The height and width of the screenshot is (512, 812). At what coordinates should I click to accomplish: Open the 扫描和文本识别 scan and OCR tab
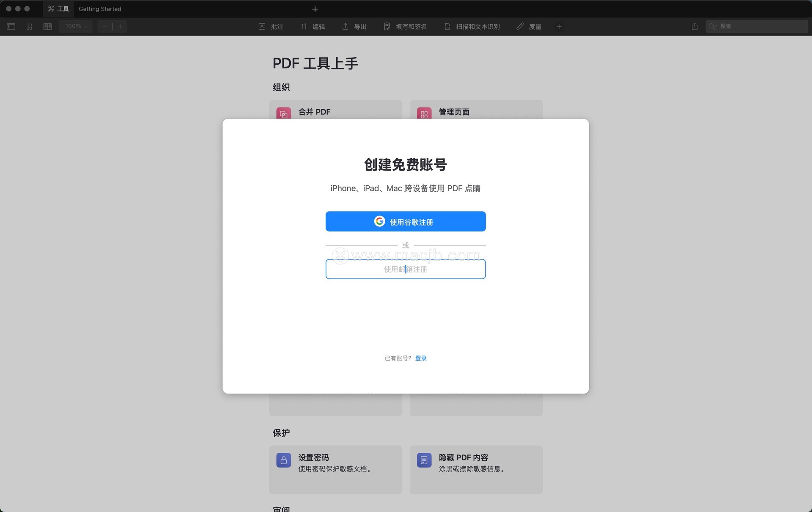472,27
